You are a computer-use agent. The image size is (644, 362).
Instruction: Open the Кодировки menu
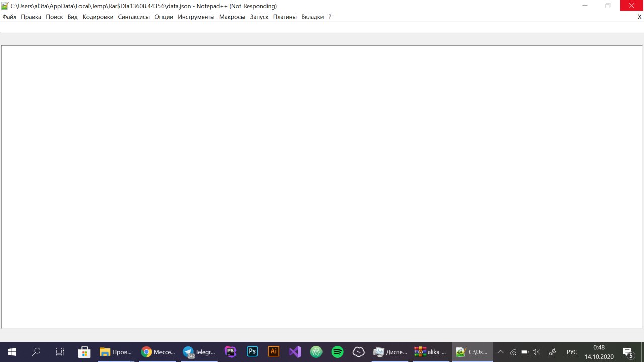tap(98, 17)
